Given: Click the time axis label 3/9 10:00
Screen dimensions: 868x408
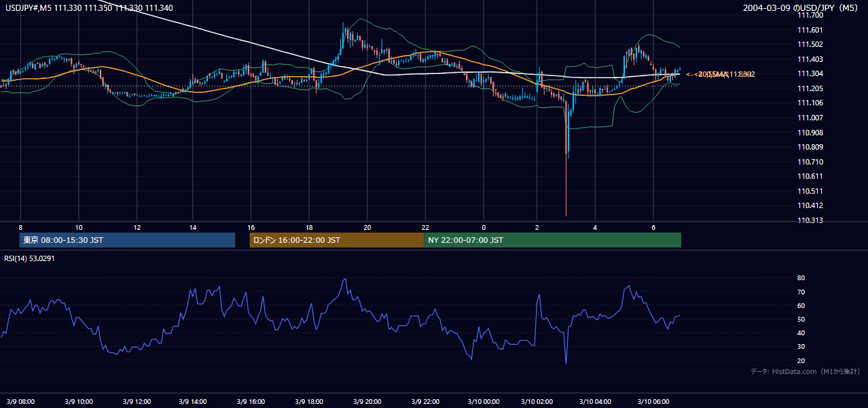Looking at the screenshot, I should tap(79, 401).
